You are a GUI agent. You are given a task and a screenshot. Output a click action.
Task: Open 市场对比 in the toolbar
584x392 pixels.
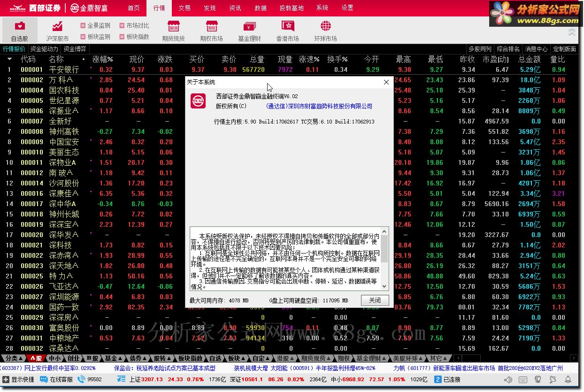[134, 25]
